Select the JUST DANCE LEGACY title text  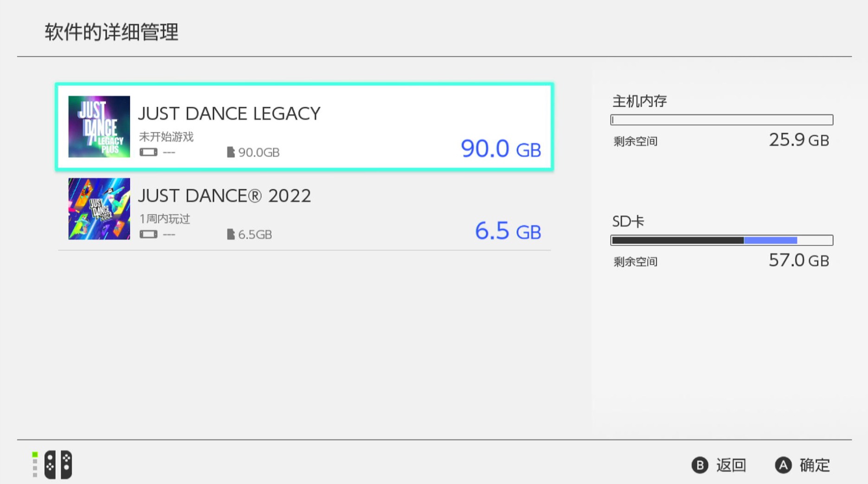229,114
